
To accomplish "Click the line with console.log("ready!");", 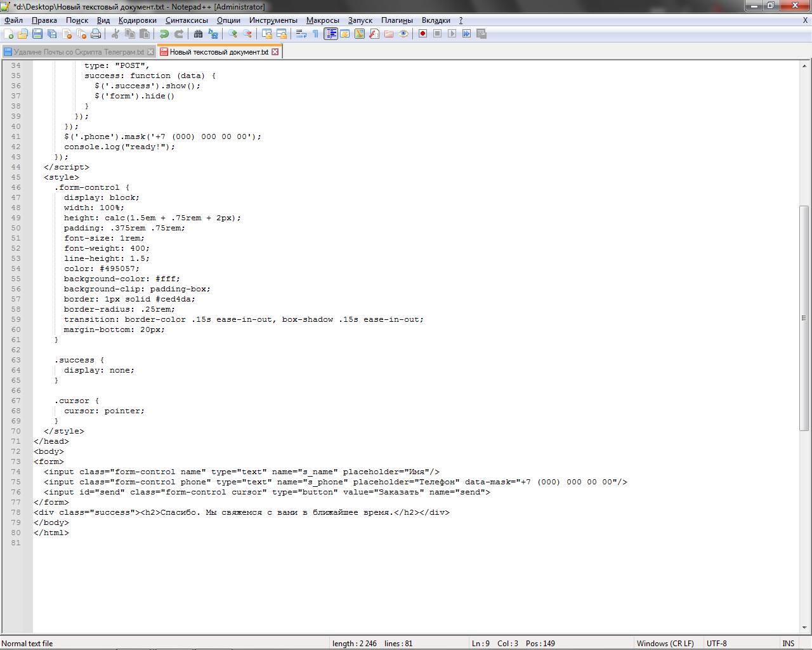I will 119,147.
